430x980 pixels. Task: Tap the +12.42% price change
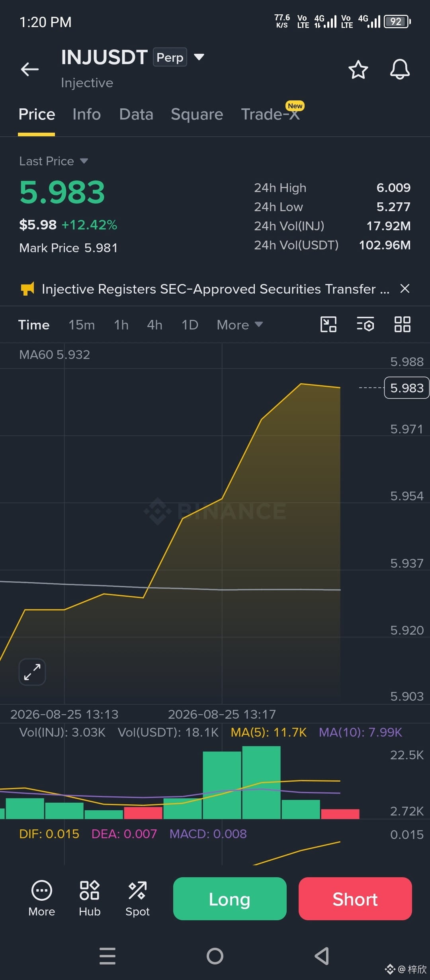coord(89,225)
